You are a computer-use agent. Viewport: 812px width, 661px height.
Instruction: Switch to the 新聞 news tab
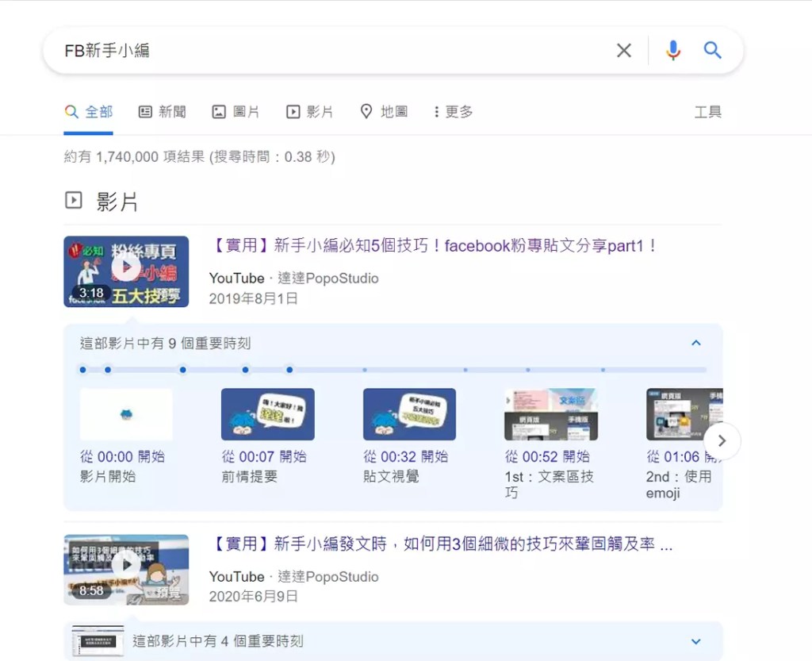(163, 112)
